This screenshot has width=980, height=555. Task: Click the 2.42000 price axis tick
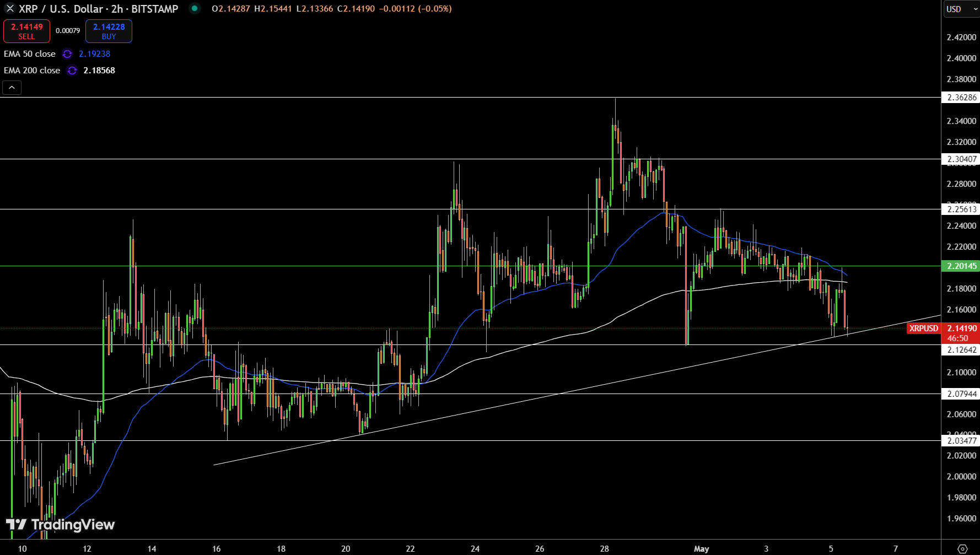click(x=961, y=37)
